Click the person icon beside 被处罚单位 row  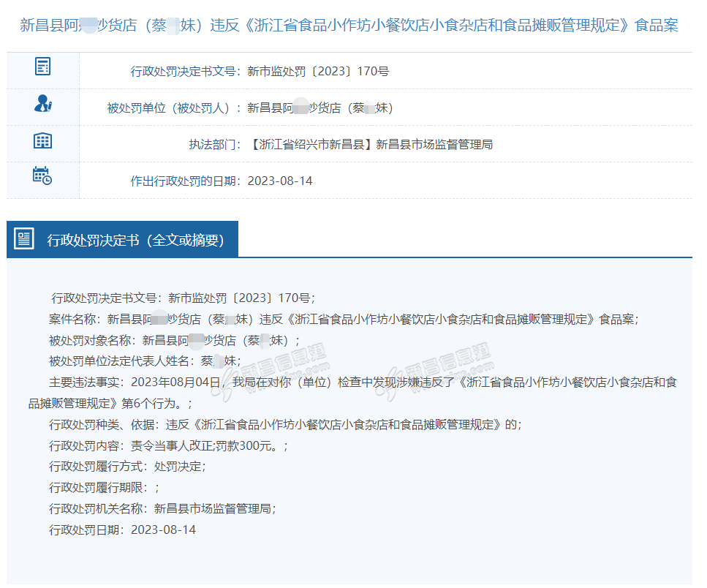coord(42,104)
